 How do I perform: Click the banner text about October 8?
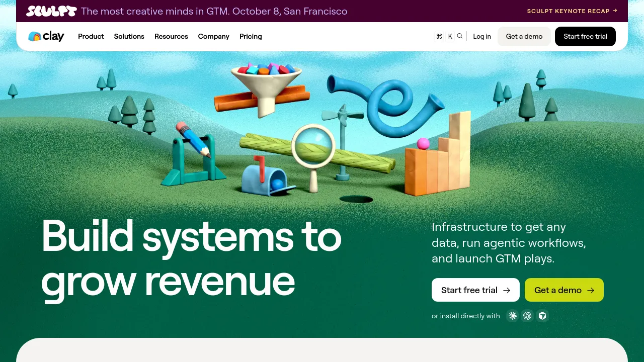point(214,11)
